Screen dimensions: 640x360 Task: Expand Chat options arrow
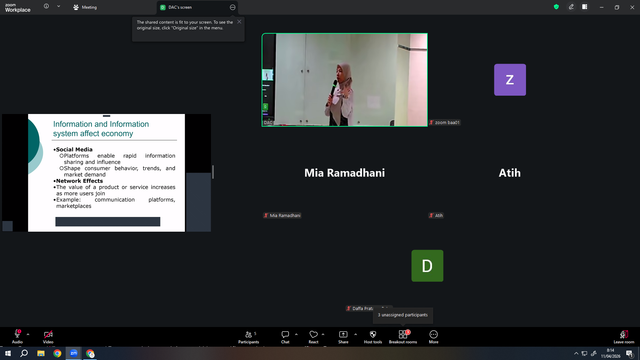296,334
